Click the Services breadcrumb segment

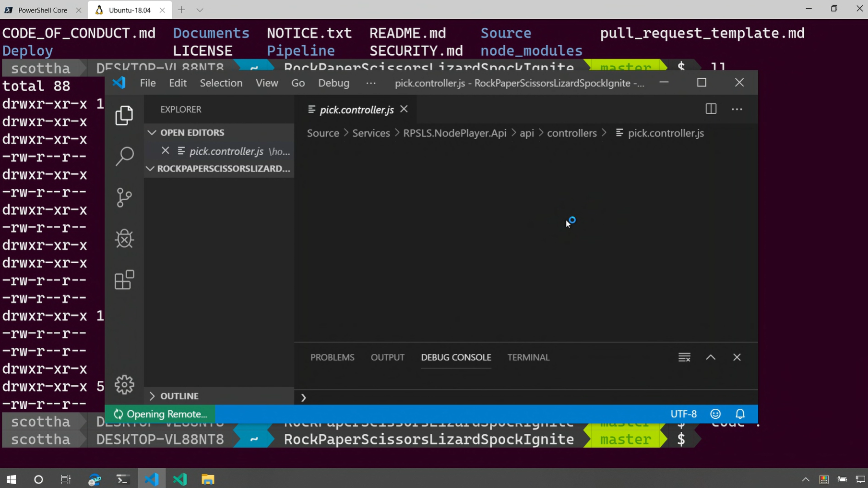(x=371, y=133)
